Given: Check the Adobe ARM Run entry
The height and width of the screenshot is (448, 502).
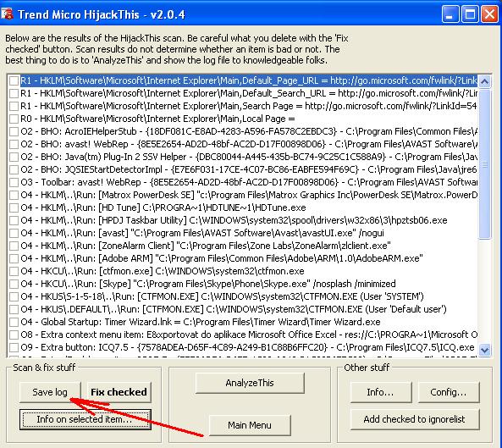Looking at the screenshot, I should [x=14, y=258].
